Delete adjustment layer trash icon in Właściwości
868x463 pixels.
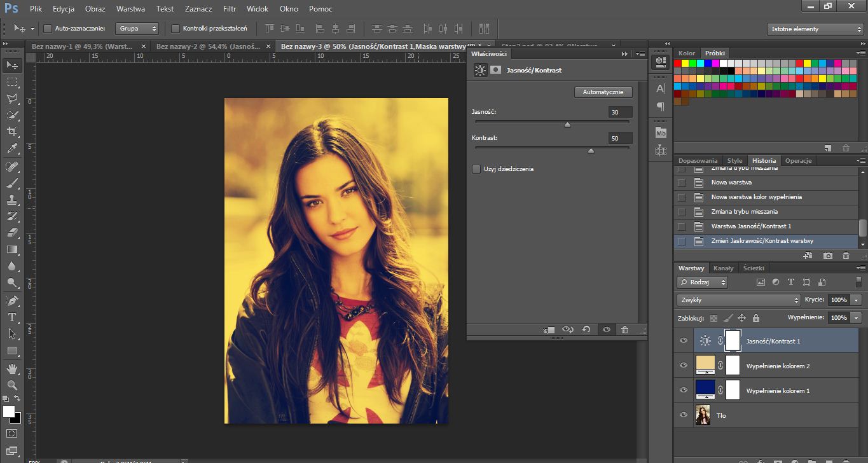coord(624,329)
